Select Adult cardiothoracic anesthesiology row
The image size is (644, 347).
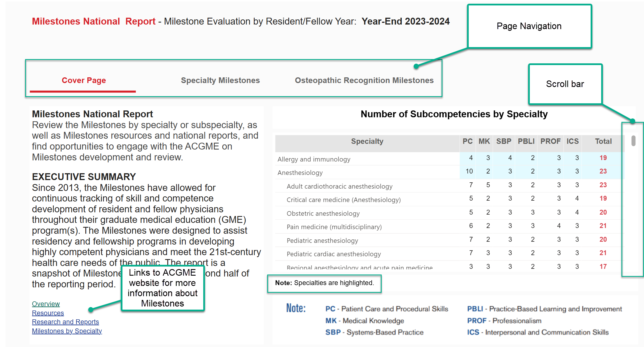(x=450, y=186)
